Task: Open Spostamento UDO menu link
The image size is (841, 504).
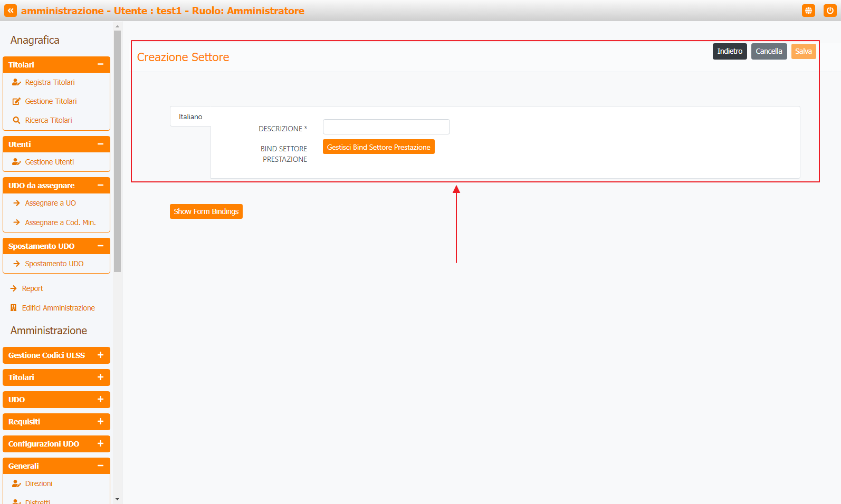Action: [54, 264]
